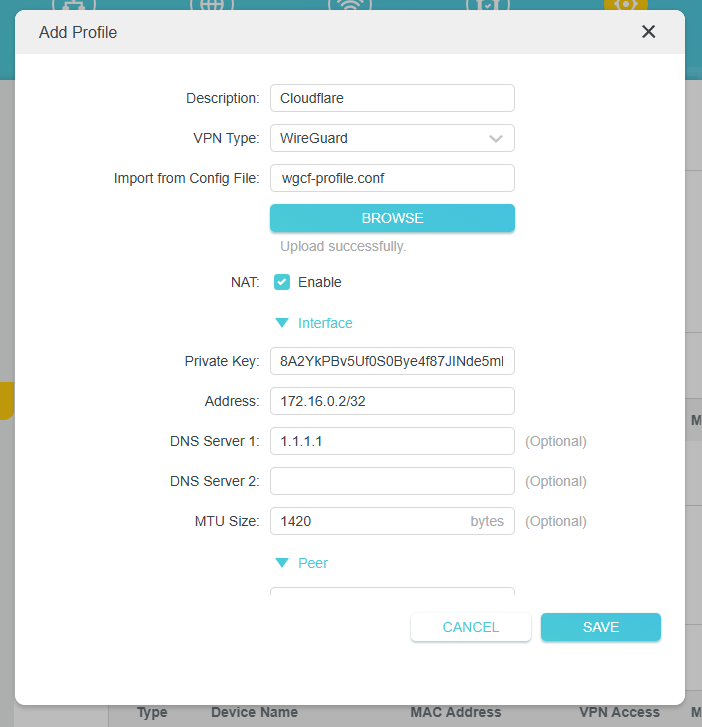Toggle the NAT Enable checkbox
Image resolution: width=702 pixels, height=727 pixels.
pyautogui.click(x=282, y=282)
